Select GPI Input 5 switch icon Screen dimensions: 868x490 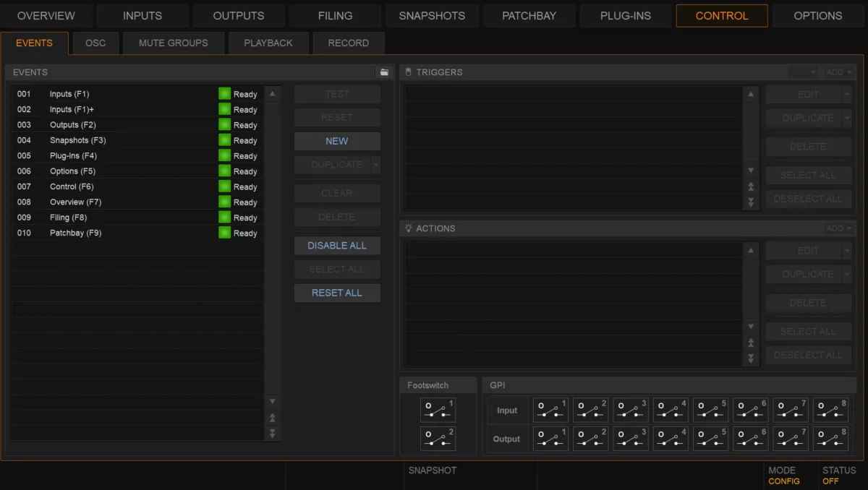point(710,410)
